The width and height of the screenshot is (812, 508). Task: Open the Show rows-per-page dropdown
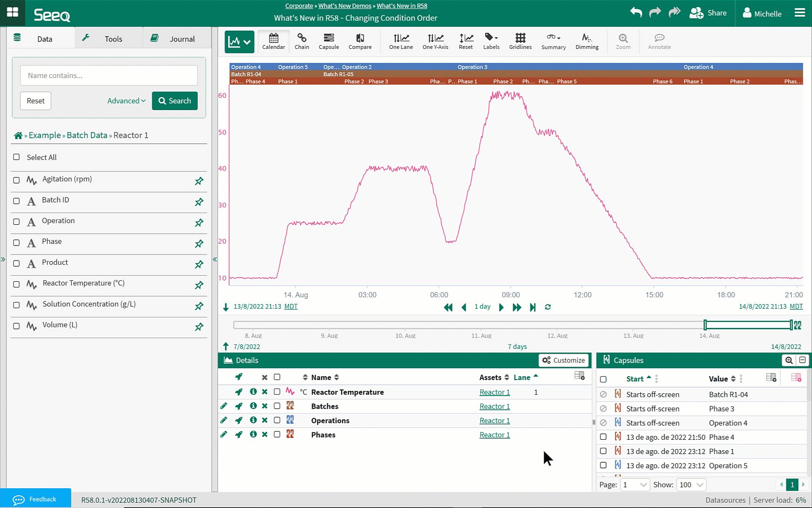[691, 484]
